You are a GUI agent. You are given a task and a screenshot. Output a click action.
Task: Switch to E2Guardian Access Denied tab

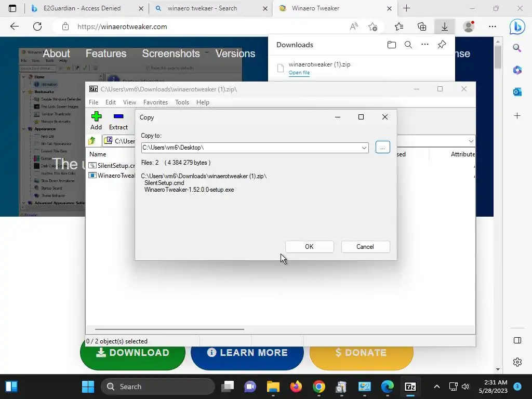click(x=87, y=8)
